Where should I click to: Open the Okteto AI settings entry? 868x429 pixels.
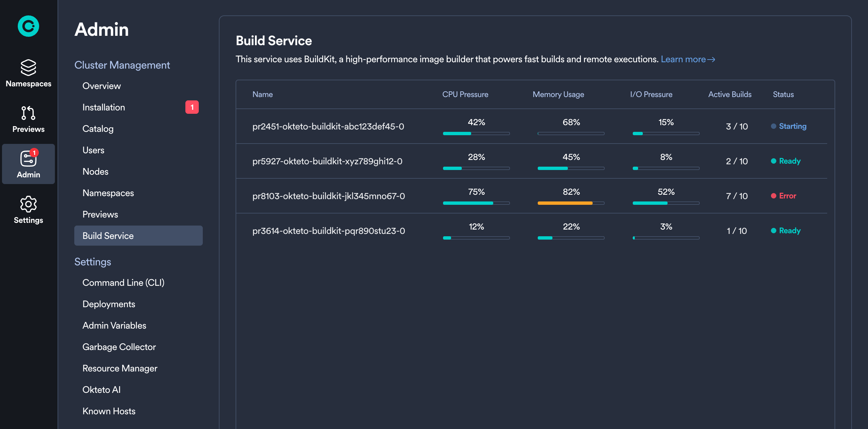(x=101, y=390)
